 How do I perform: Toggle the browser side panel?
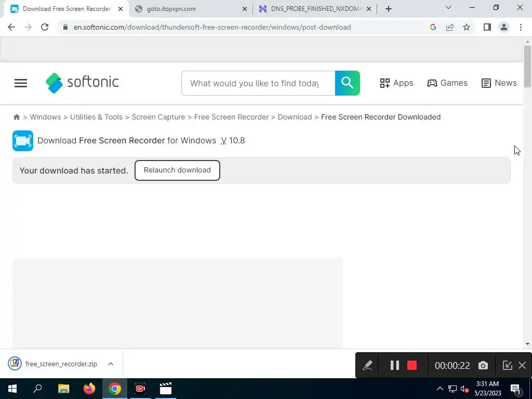point(487,27)
